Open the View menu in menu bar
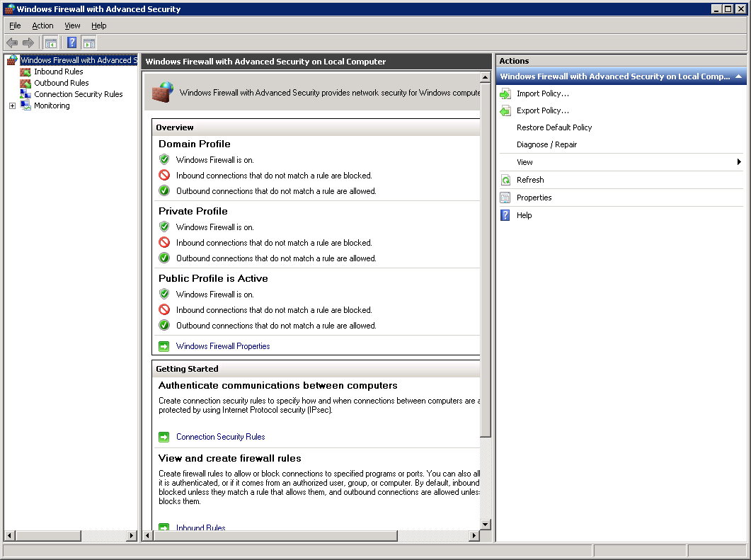 [x=72, y=26]
